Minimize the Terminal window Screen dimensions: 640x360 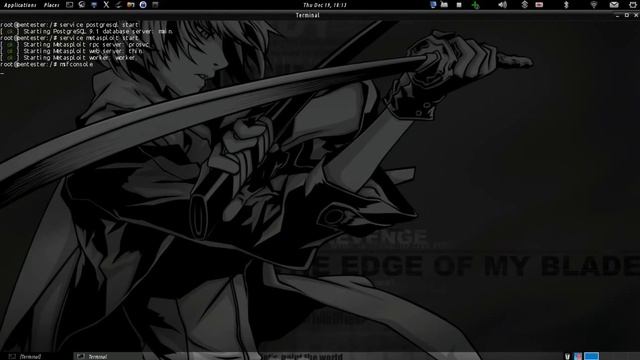(x=617, y=15)
